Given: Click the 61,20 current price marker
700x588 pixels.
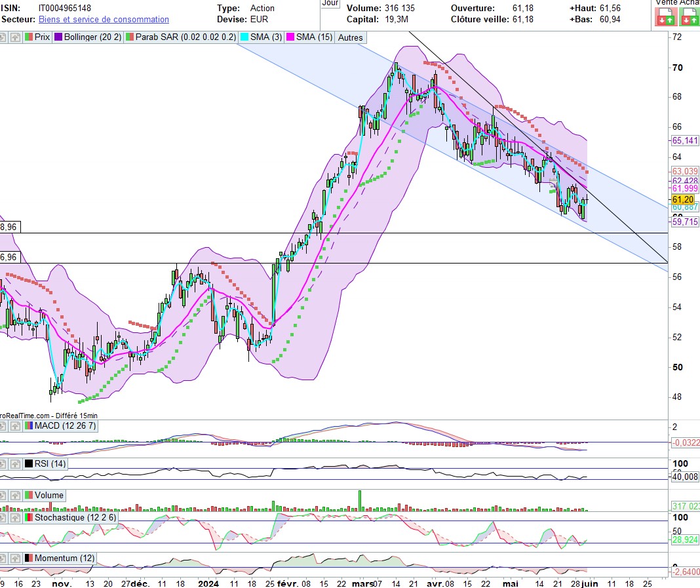Looking at the screenshot, I should coord(683,199).
